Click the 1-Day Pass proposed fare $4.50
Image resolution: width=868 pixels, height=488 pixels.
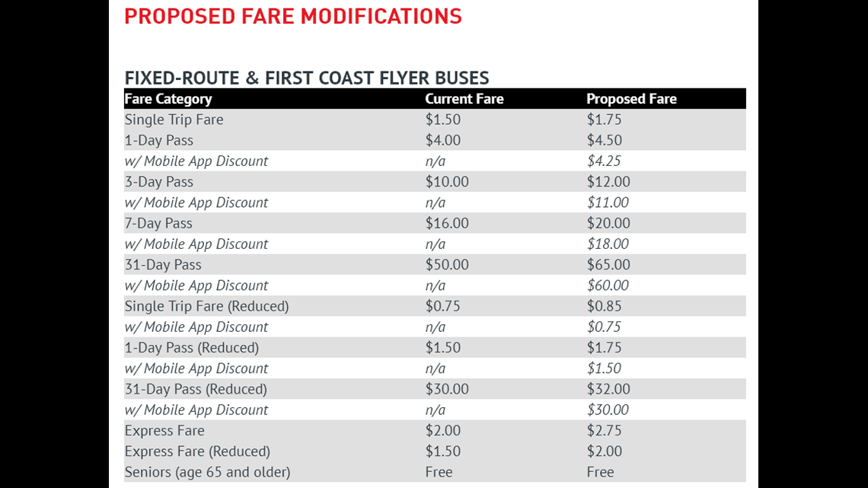(x=604, y=140)
